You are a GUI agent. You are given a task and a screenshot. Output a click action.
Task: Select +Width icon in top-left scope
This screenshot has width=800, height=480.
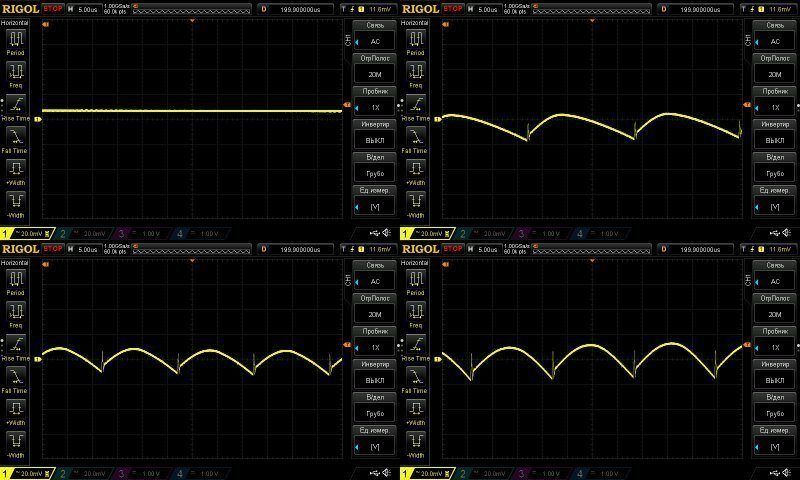pos(16,168)
